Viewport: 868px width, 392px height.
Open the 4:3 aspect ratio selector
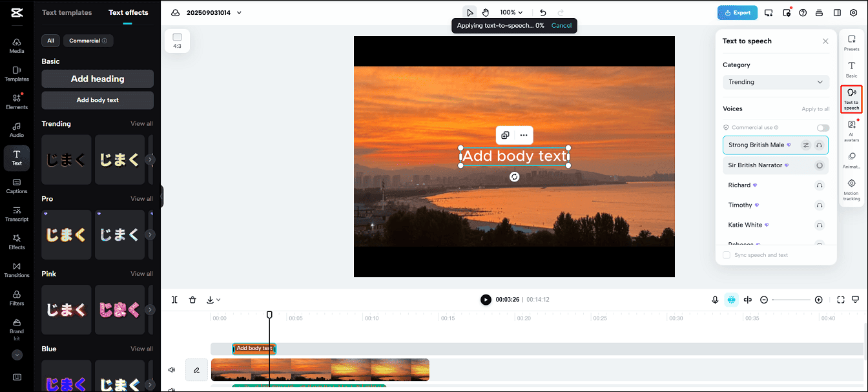coord(177,41)
